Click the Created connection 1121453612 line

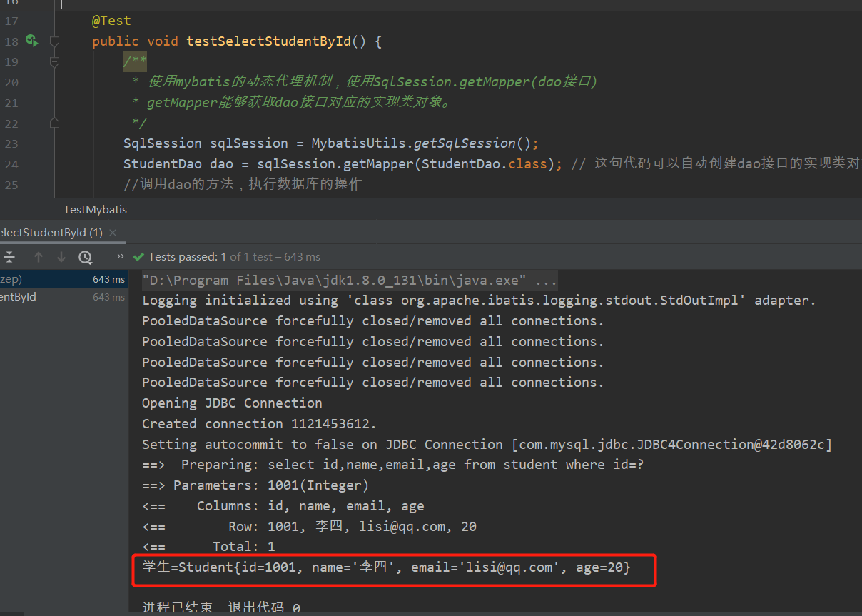tap(259, 424)
